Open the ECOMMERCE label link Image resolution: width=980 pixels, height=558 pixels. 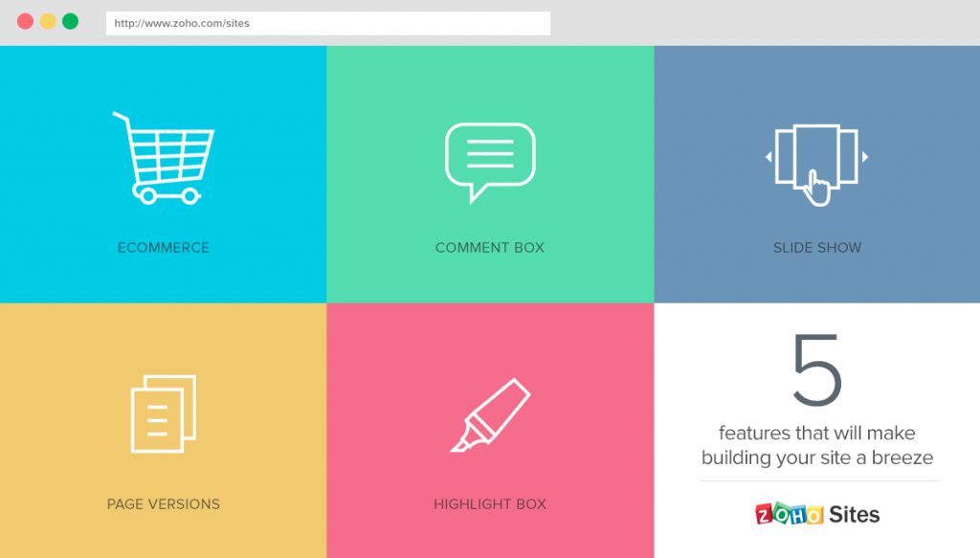point(164,248)
